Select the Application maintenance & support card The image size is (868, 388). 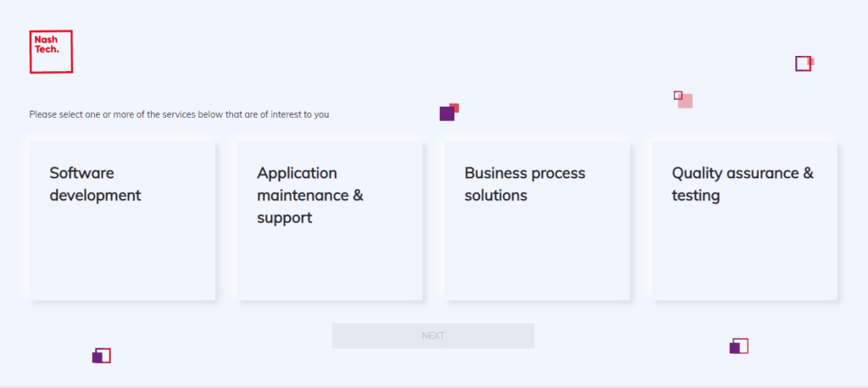(330, 221)
